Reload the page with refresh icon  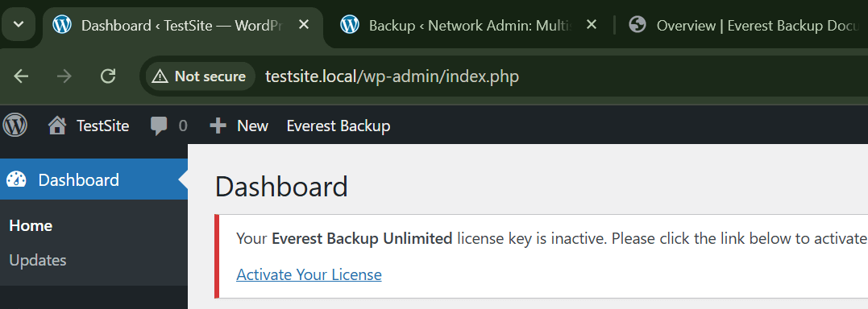pos(108,76)
